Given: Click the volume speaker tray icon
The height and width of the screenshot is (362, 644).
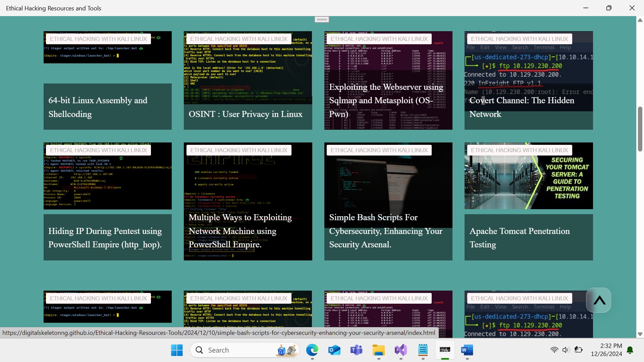Looking at the screenshot, I should click(x=566, y=350).
